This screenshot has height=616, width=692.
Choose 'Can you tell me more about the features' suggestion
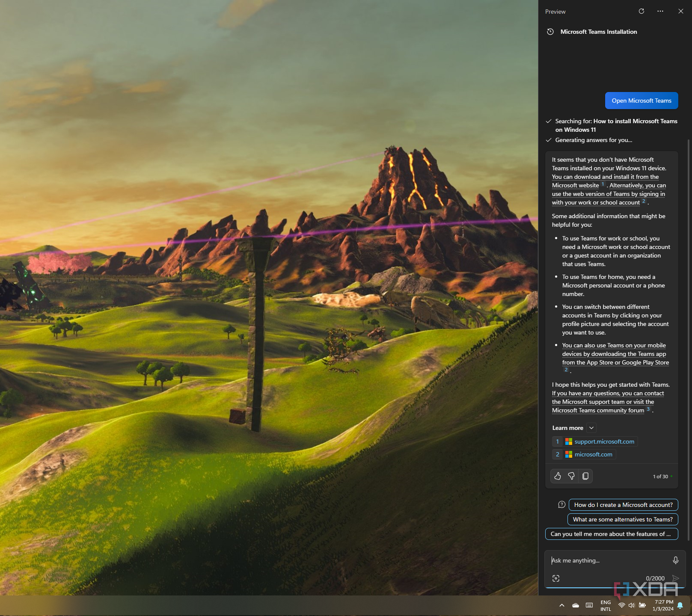(612, 534)
